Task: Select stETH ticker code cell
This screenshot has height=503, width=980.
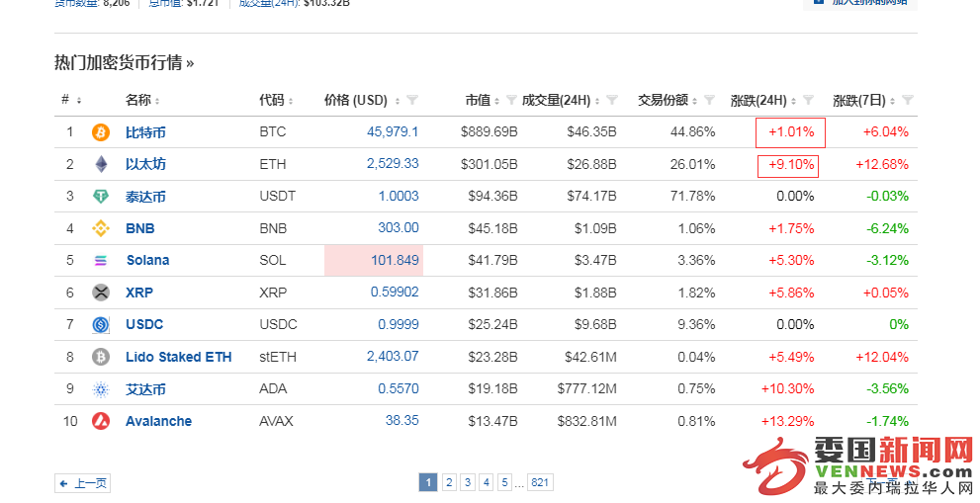Action: pyautogui.click(x=278, y=357)
